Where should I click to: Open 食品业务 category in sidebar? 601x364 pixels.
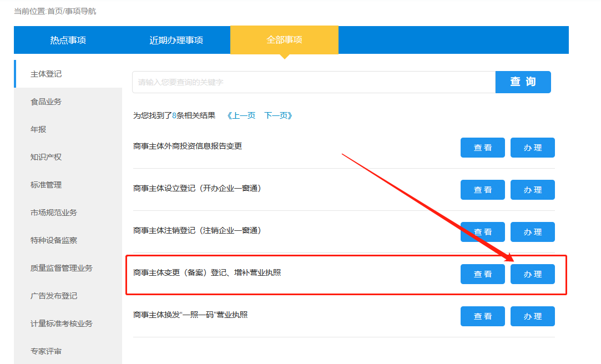tap(46, 102)
